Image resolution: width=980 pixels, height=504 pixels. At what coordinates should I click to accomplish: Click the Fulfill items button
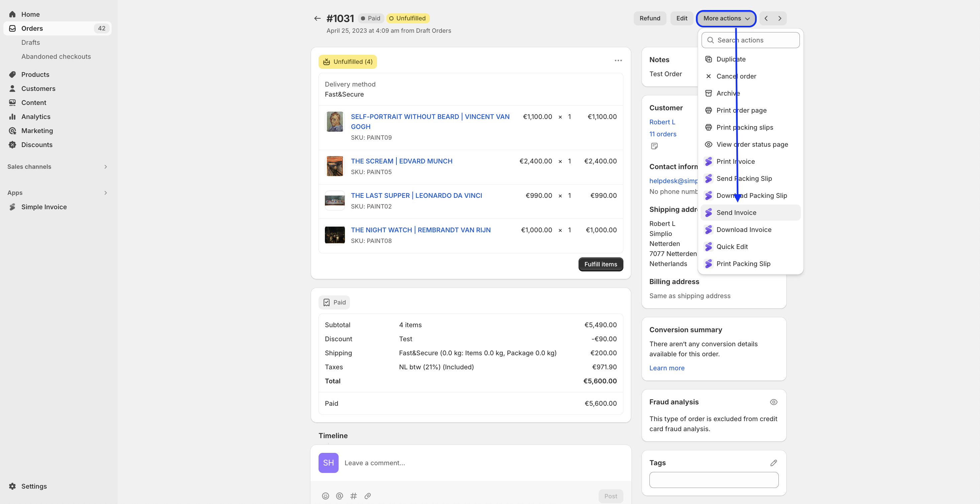click(x=600, y=264)
